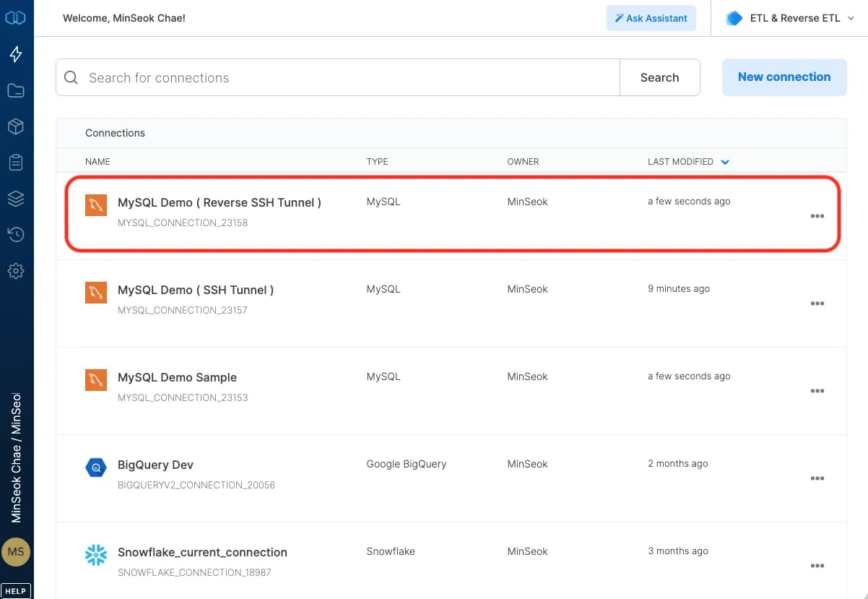Open three-dot menu for Snowflake_current_connection
This screenshot has height=599, width=868.
pyautogui.click(x=817, y=566)
